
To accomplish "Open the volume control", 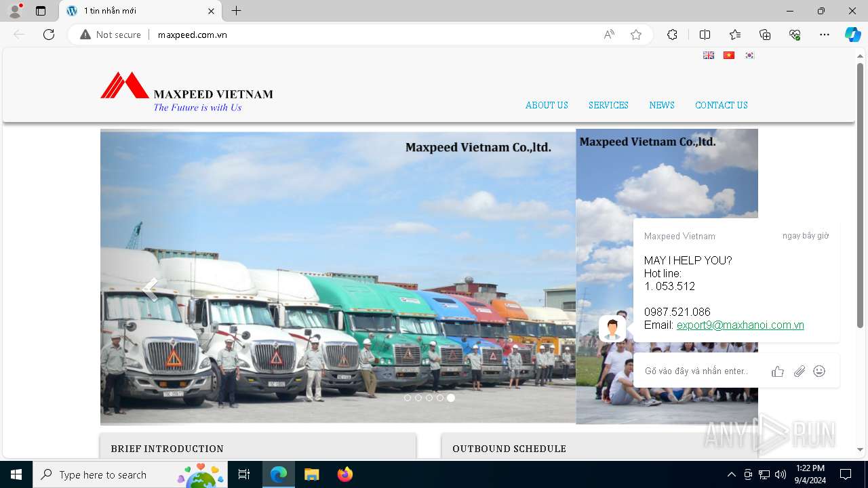I will point(780,474).
